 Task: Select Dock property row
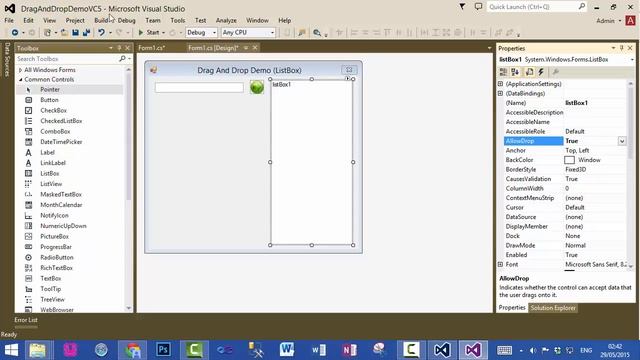click(565, 236)
